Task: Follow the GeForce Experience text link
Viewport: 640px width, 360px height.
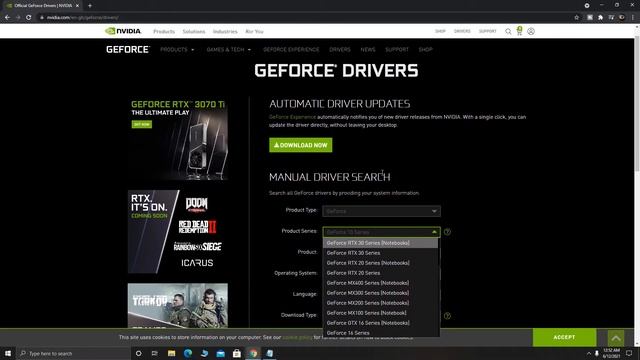Action: coord(292,117)
